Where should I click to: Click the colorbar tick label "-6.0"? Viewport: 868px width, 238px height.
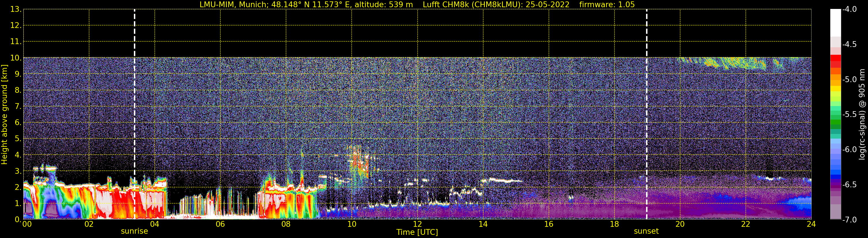pos(850,150)
